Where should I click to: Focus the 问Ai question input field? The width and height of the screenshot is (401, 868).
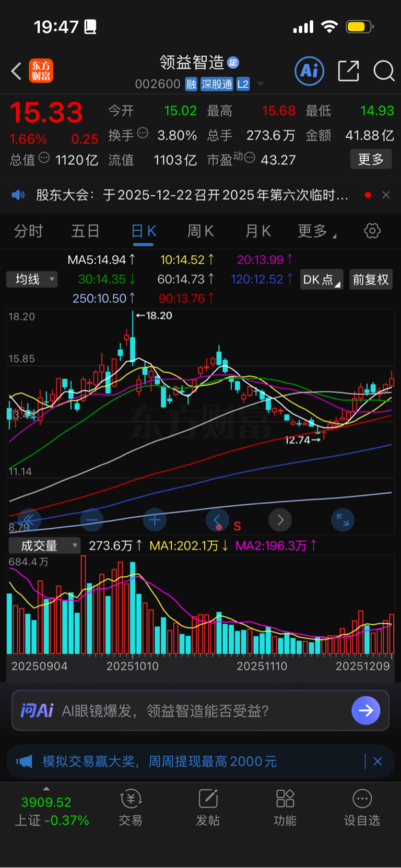[x=200, y=710]
